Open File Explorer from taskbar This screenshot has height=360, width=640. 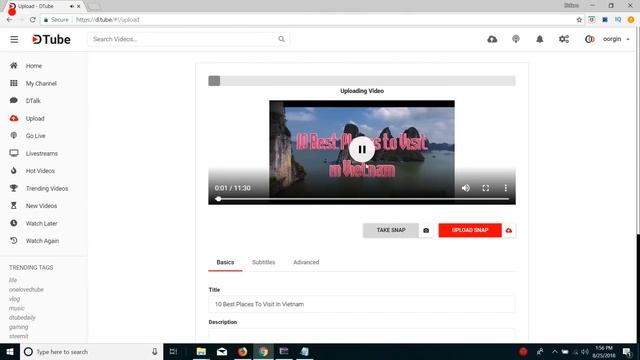pos(201,351)
